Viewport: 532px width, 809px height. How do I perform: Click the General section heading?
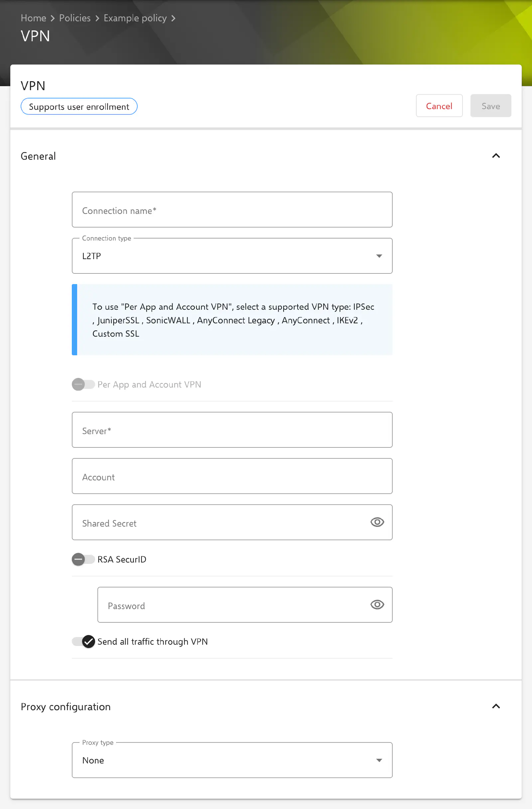[x=38, y=156]
